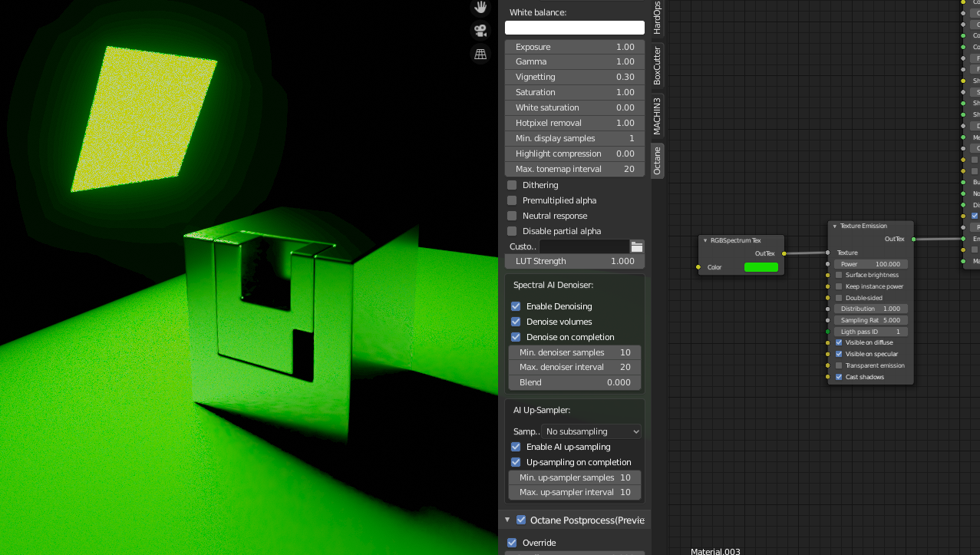Click the LUT Strength slider
The image size is (980, 555).
click(x=575, y=261)
